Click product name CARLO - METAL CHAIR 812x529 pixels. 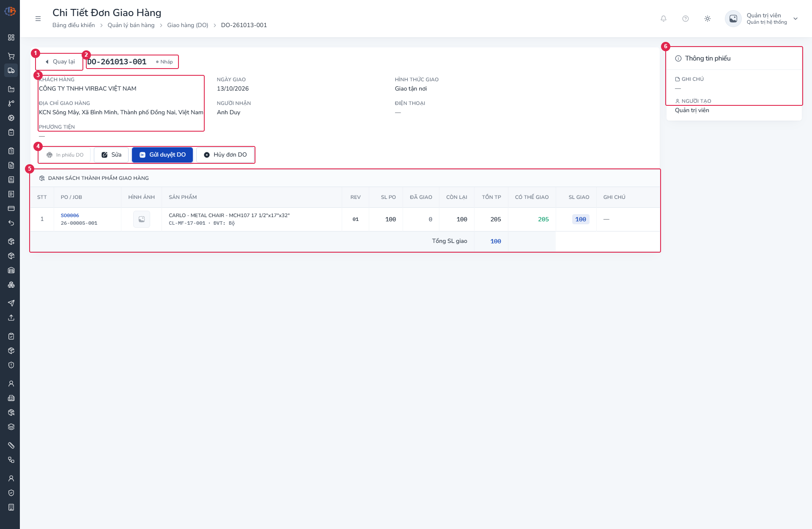tap(229, 215)
